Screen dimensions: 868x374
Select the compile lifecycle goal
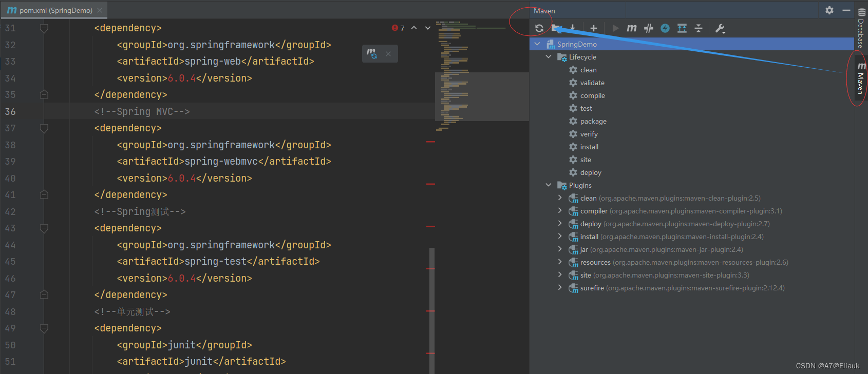[x=593, y=95]
